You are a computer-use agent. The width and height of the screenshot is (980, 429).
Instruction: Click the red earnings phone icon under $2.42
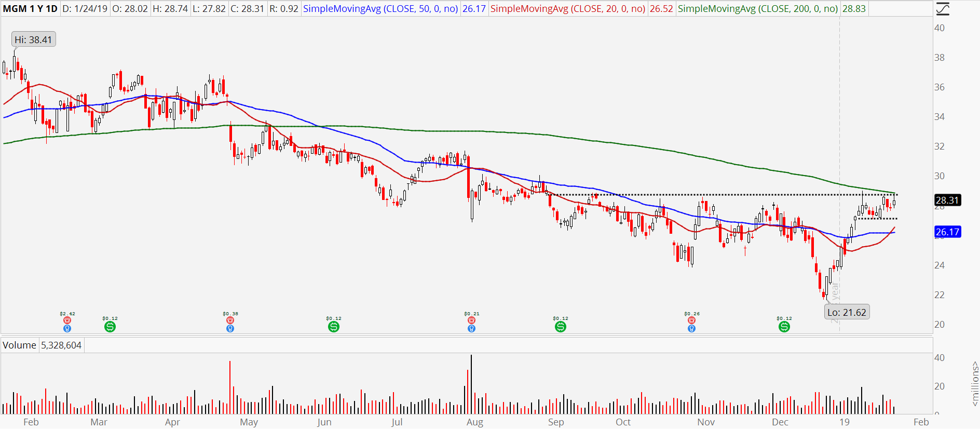(x=67, y=320)
